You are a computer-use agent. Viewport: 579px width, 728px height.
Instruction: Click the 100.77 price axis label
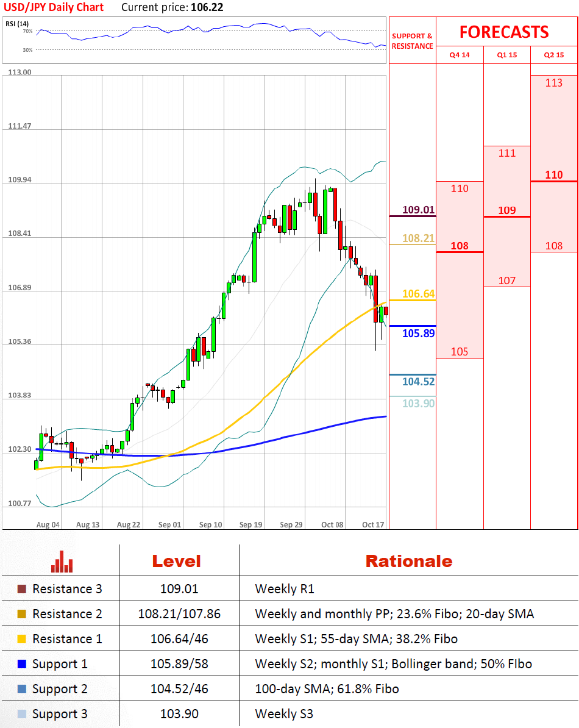pyautogui.click(x=20, y=503)
